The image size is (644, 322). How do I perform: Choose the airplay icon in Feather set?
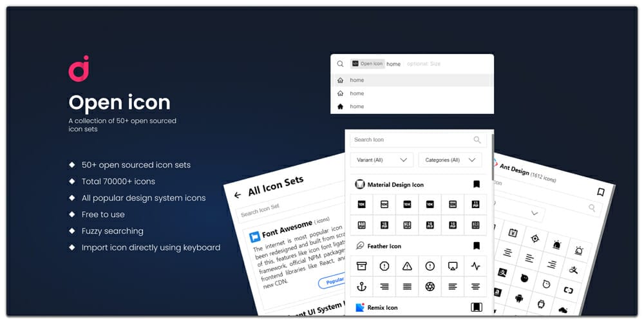click(453, 266)
